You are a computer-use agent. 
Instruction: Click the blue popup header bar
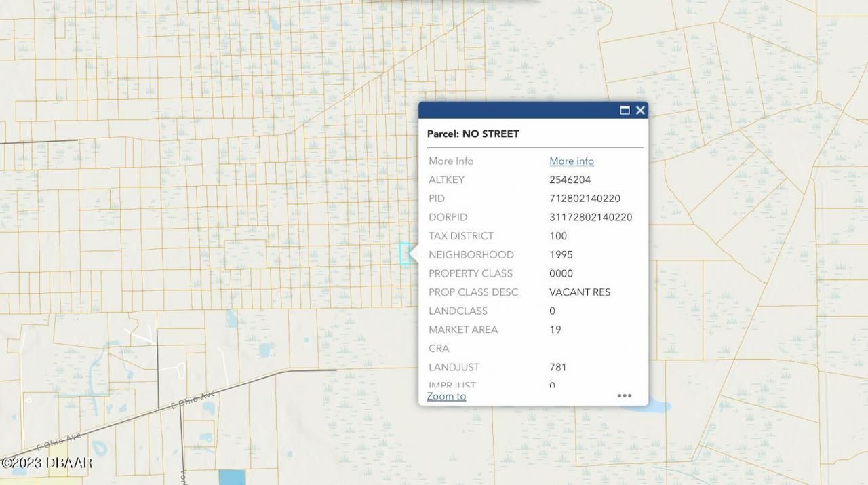point(515,111)
